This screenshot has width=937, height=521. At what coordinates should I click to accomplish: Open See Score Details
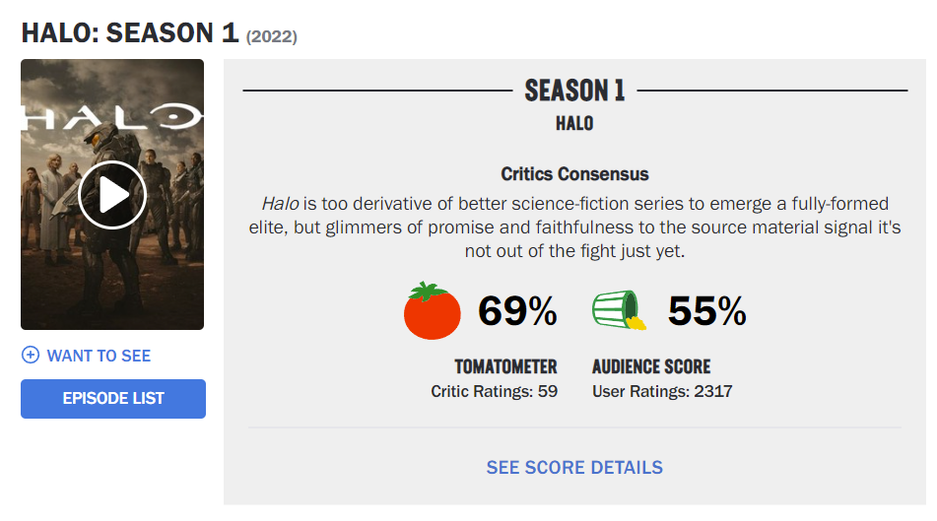(x=574, y=467)
